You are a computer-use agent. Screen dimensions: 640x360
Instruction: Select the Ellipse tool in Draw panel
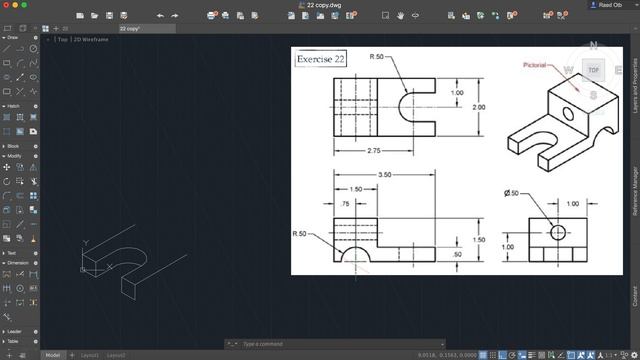[33, 77]
